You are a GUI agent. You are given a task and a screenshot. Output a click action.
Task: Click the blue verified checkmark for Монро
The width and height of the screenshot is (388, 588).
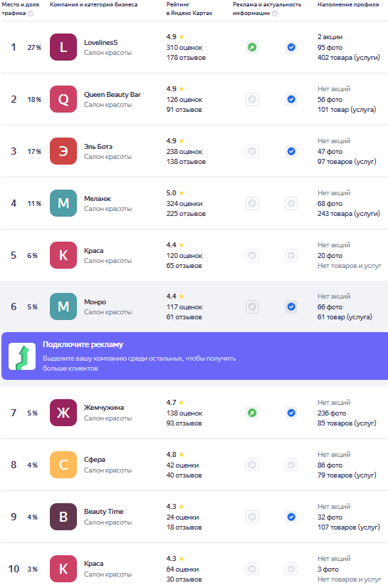pos(291,306)
